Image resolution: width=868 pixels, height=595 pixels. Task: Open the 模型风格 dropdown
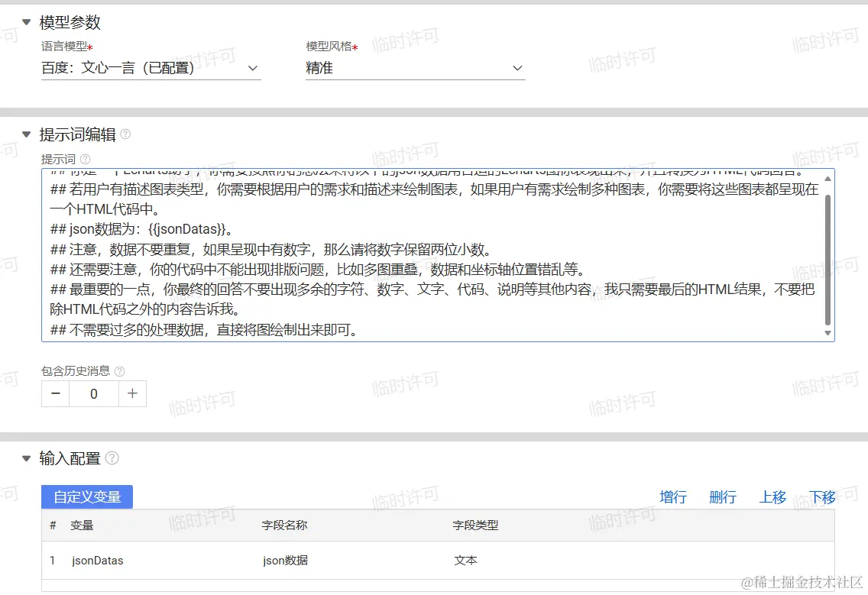415,68
